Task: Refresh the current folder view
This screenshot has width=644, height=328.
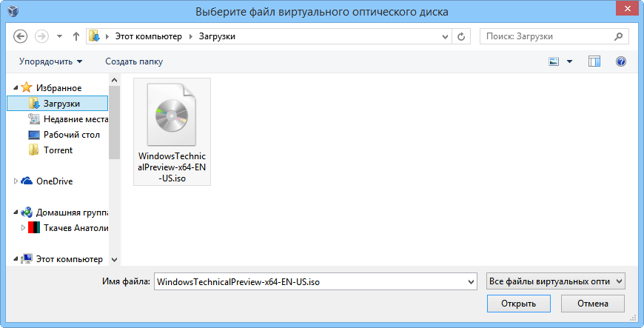Action: click(461, 36)
